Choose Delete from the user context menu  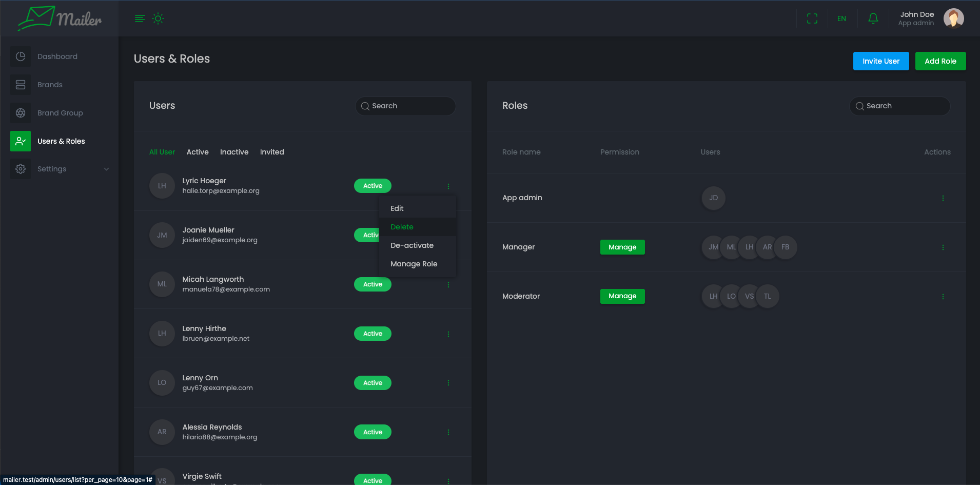coord(402,227)
